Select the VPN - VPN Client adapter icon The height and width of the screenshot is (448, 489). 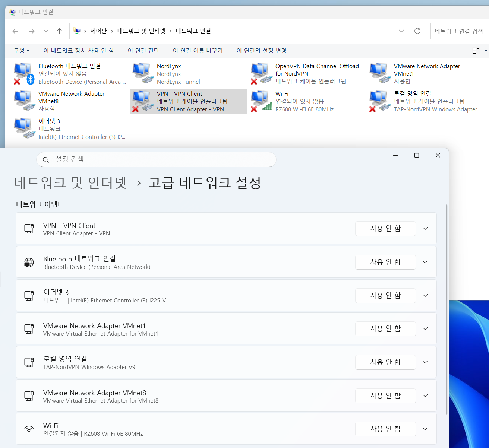[143, 101]
